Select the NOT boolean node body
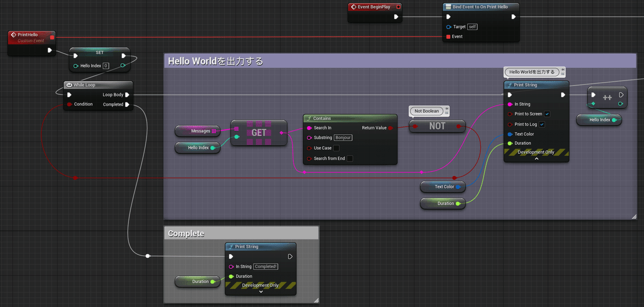The height and width of the screenshot is (307, 644). 437,126
